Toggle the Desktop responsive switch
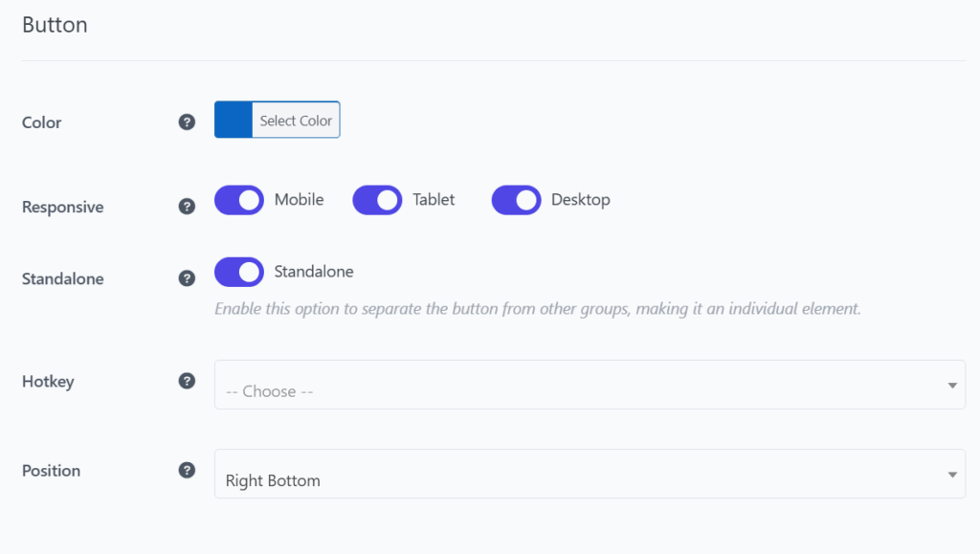This screenshot has width=980, height=554. point(516,200)
